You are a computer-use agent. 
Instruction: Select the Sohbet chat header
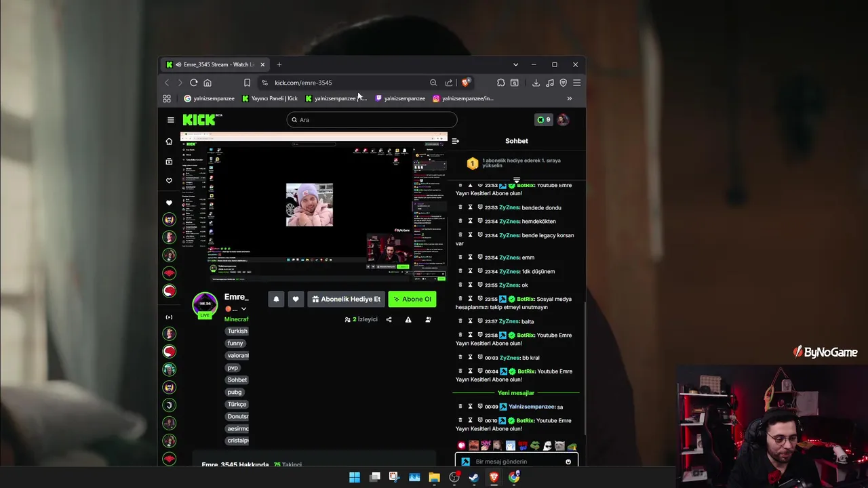tap(516, 141)
